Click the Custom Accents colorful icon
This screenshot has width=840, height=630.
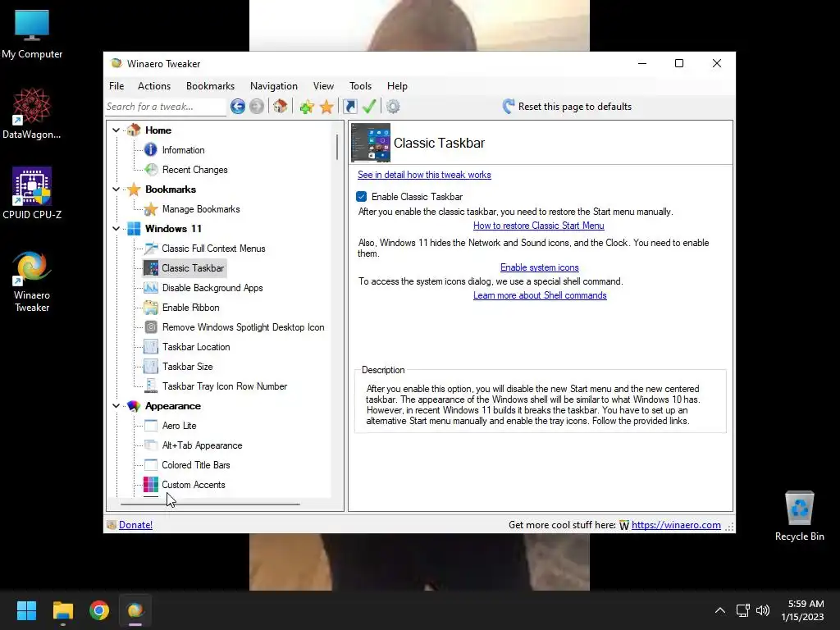click(x=151, y=485)
